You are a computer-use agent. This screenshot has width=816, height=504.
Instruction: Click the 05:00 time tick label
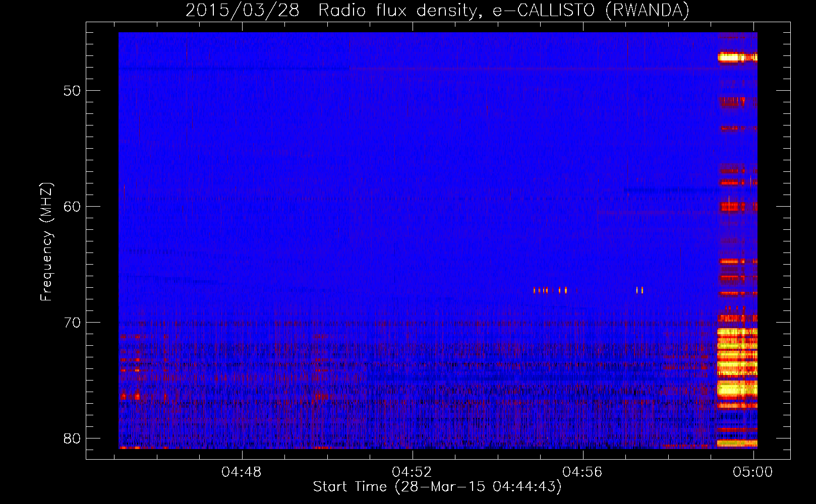(x=753, y=472)
